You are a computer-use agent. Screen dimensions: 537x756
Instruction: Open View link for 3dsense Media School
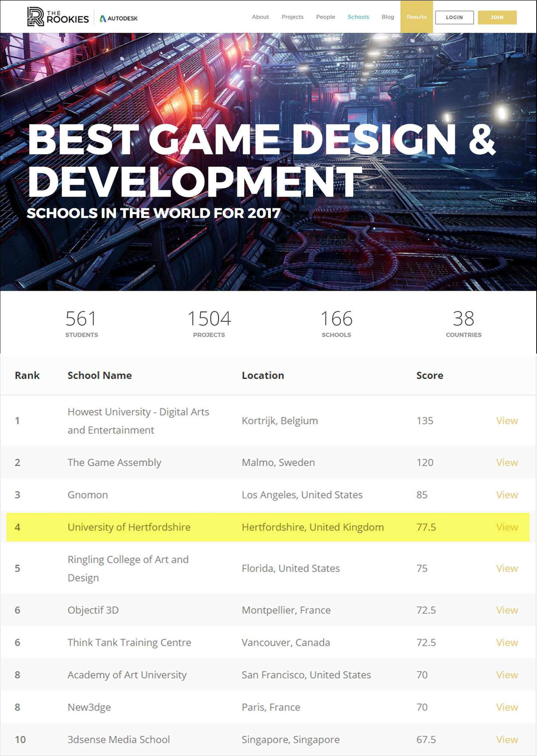[x=507, y=739]
